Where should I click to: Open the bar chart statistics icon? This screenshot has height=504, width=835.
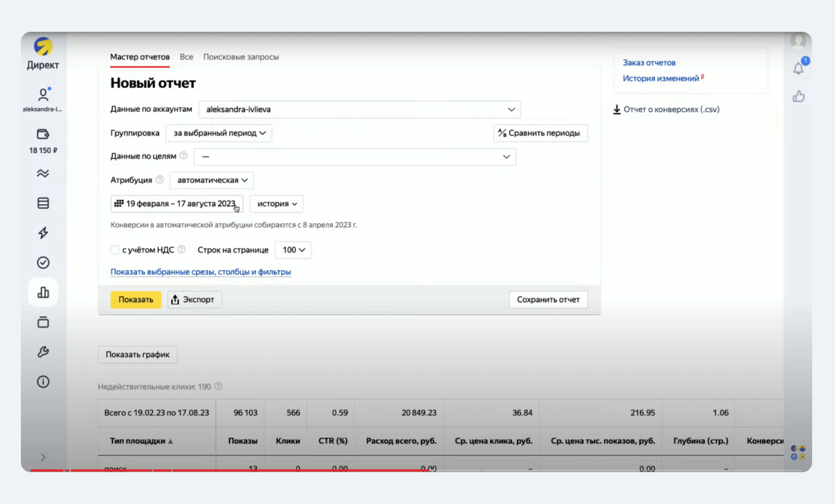pos(43,292)
